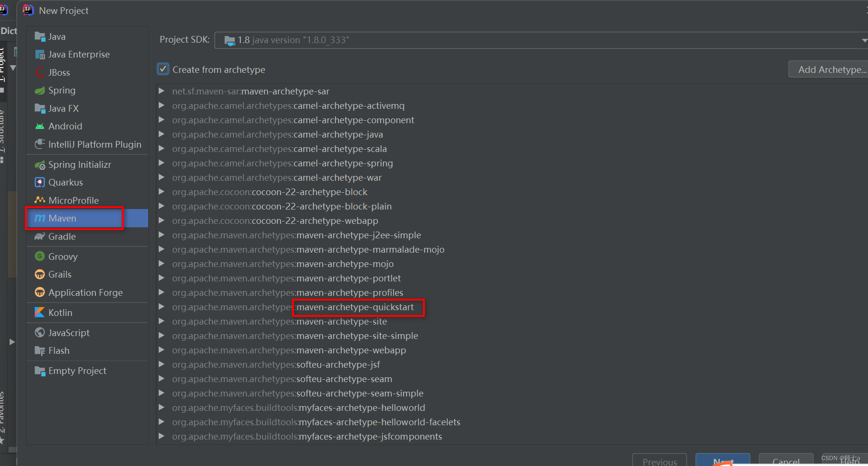The height and width of the screenshot is (466, 868).
Task: Select camel-archetype-war archetype
Action: (x=338, y=177)
